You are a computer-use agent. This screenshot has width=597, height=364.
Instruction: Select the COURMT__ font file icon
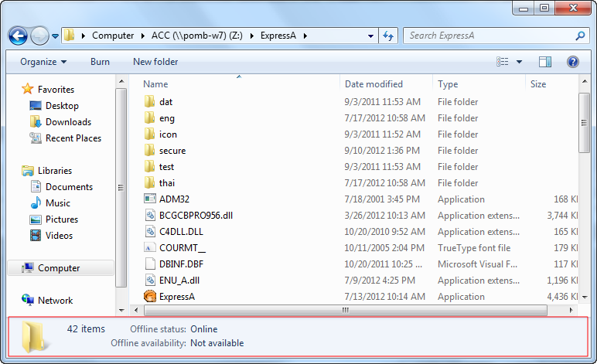(149, 248)
